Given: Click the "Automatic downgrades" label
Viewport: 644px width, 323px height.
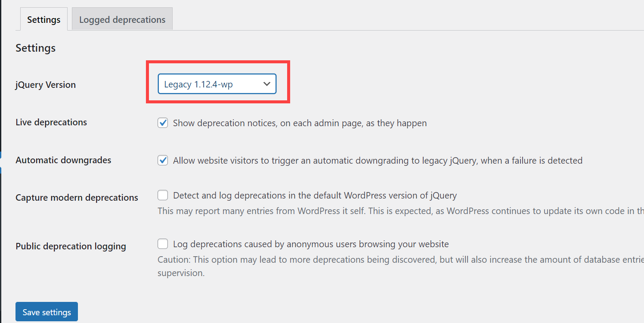Looking at the screenshot, I should [x=63, y=160].
